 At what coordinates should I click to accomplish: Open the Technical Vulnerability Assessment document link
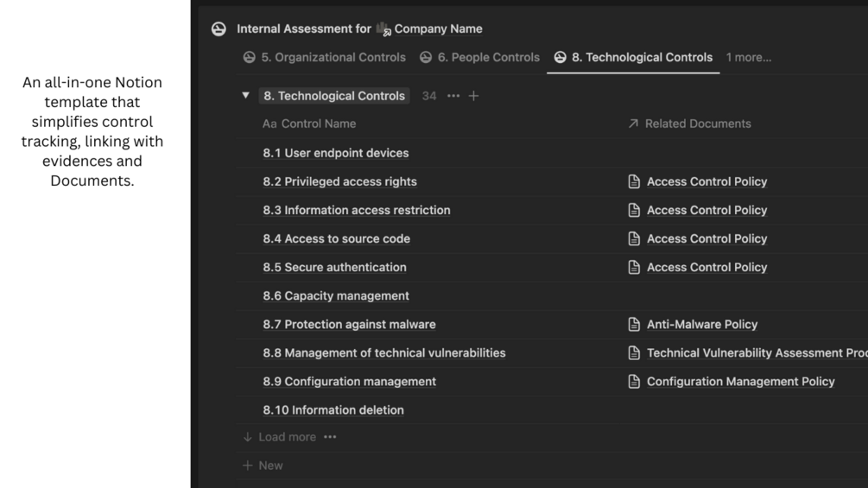coord(756,353)
